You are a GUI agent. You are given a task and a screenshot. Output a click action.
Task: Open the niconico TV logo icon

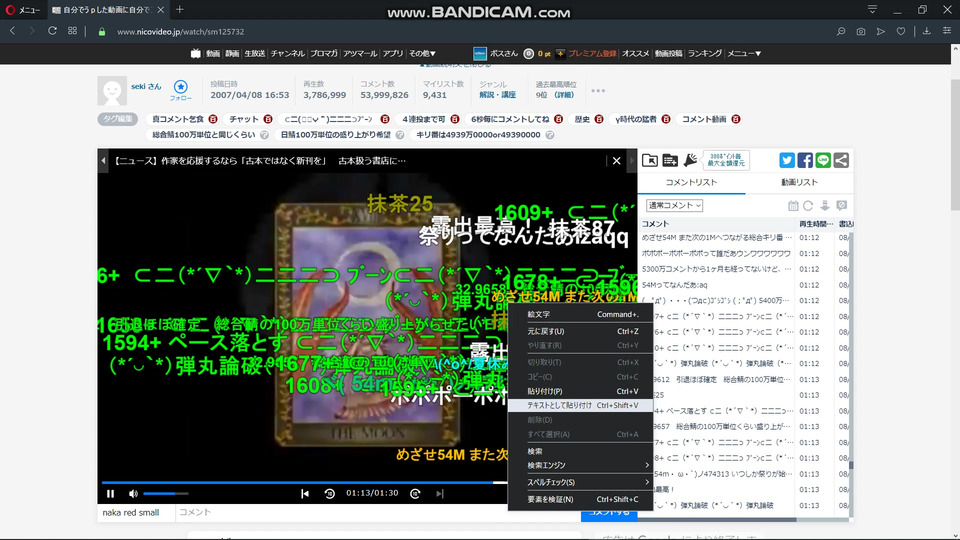(195, 53)
